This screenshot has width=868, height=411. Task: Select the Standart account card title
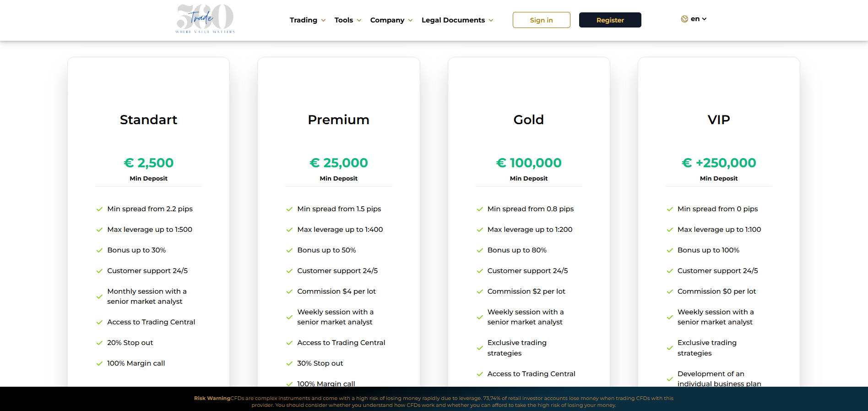pos(148,120)
